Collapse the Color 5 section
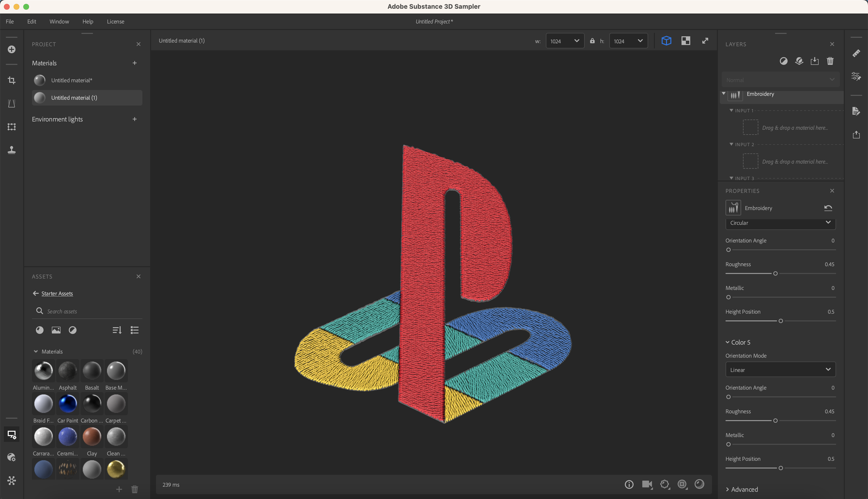Viewport: 868px width, 499px height. pyautogui.click(x=727, y=342)
